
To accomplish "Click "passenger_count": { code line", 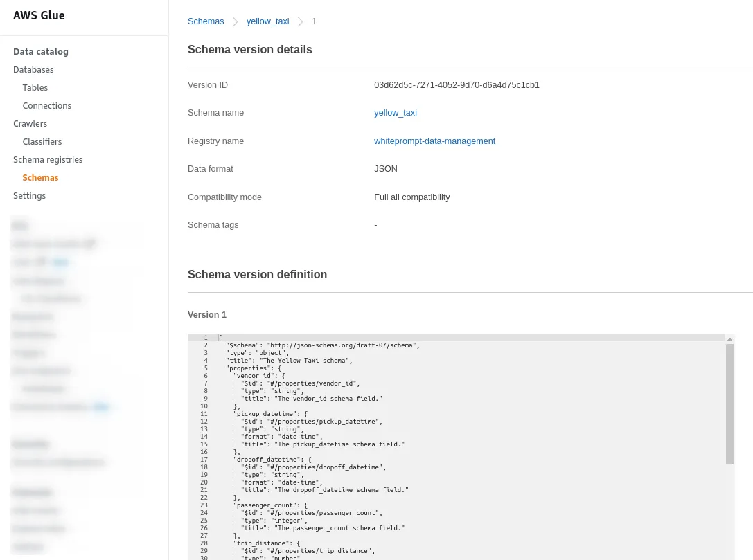I will pos(270,505).
